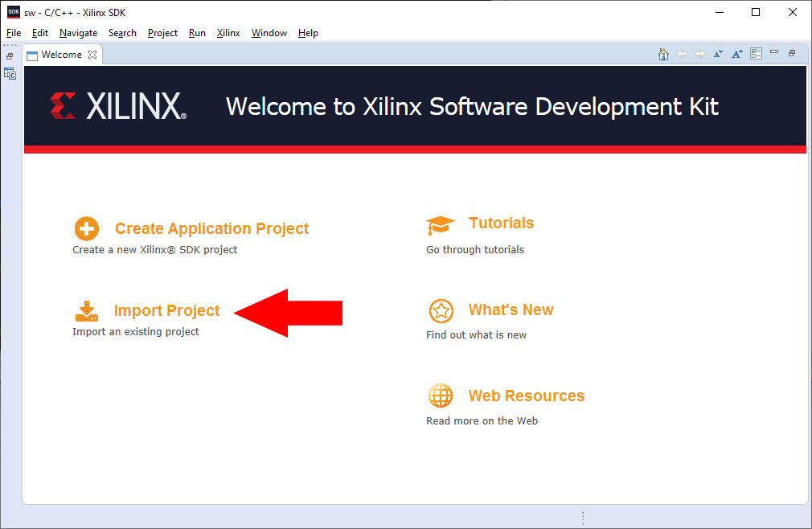Open the Xilinx menu
The height and width of the screenshot is (529, 812).
click(x=228, y=33)
